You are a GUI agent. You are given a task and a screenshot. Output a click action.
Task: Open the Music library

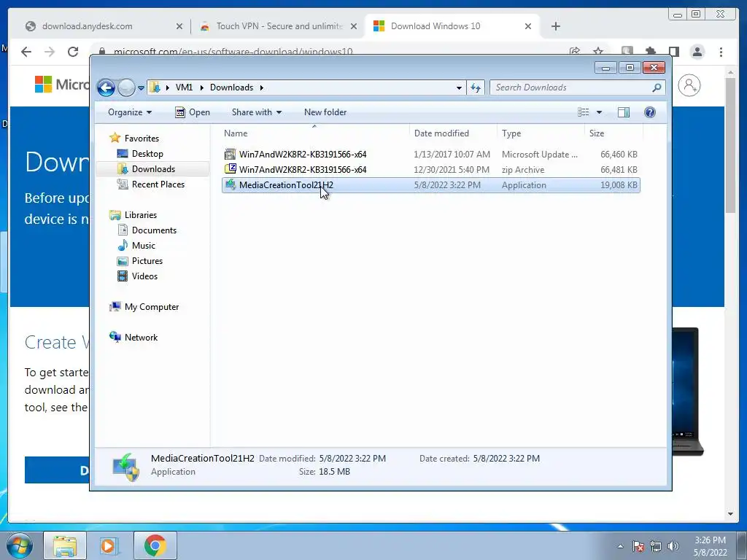pos(144,246)
